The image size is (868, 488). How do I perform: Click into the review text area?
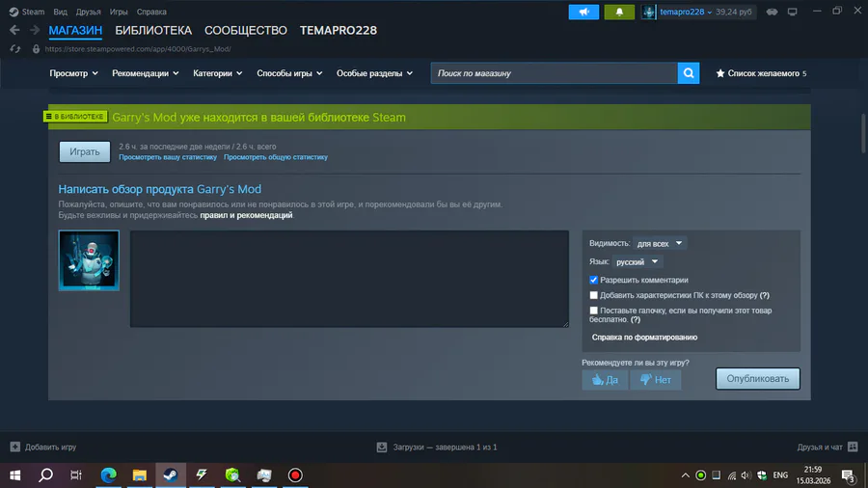pos(349,279)
